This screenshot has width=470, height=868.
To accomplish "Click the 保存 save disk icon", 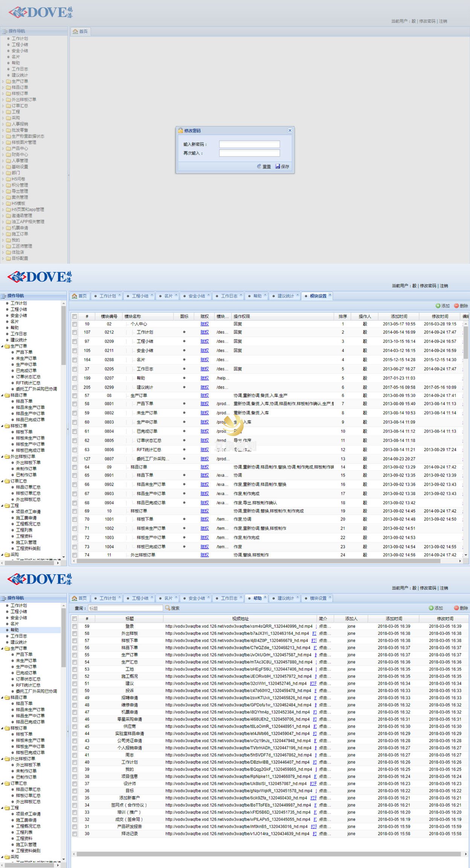I will 278,166.
